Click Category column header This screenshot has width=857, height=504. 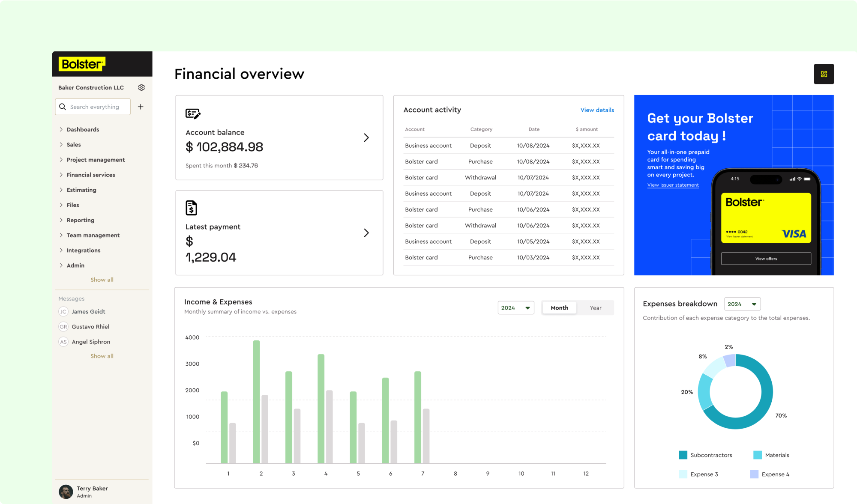(481, 129)
